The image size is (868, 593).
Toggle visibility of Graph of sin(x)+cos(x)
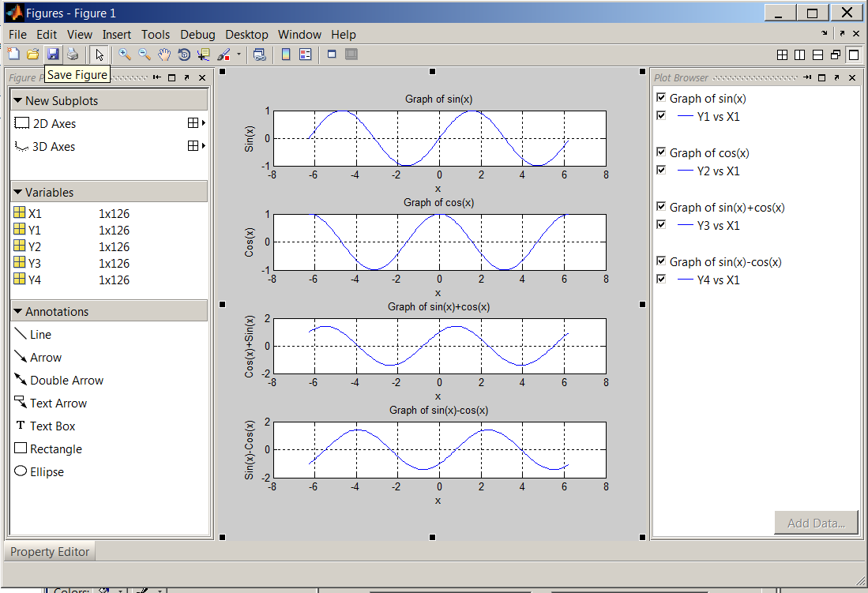pos(661,207)
